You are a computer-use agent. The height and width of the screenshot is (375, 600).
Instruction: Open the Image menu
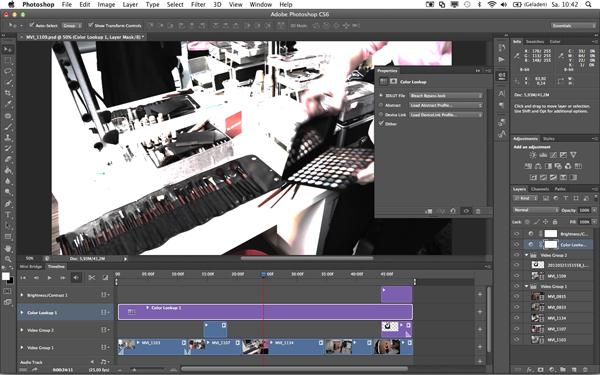(x=106, y=5)
